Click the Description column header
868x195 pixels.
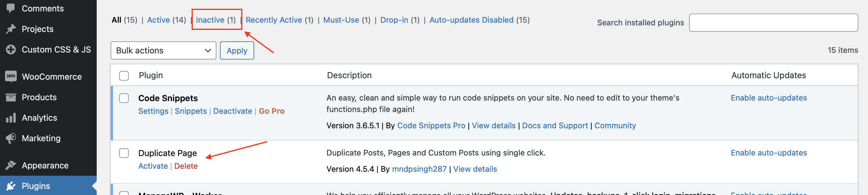click(349, 75)
